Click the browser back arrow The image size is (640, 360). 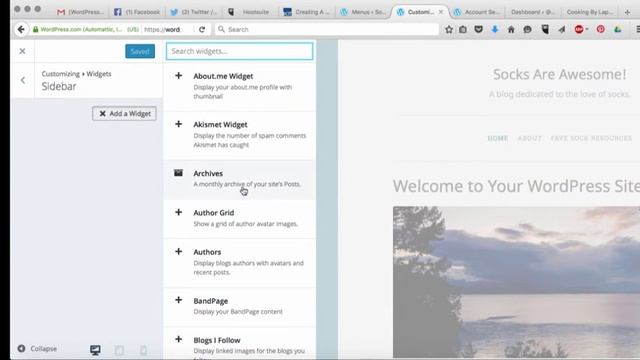pos(21,29)
